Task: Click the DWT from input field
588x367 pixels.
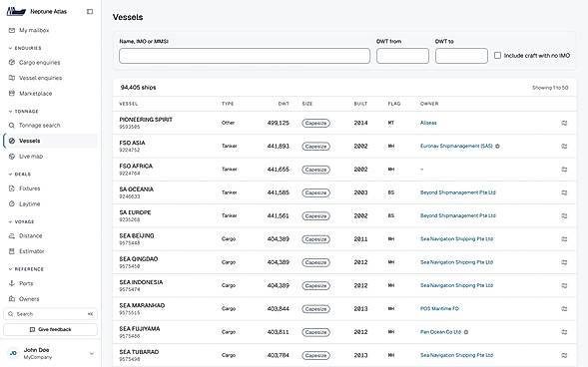Action: (402, 56)
